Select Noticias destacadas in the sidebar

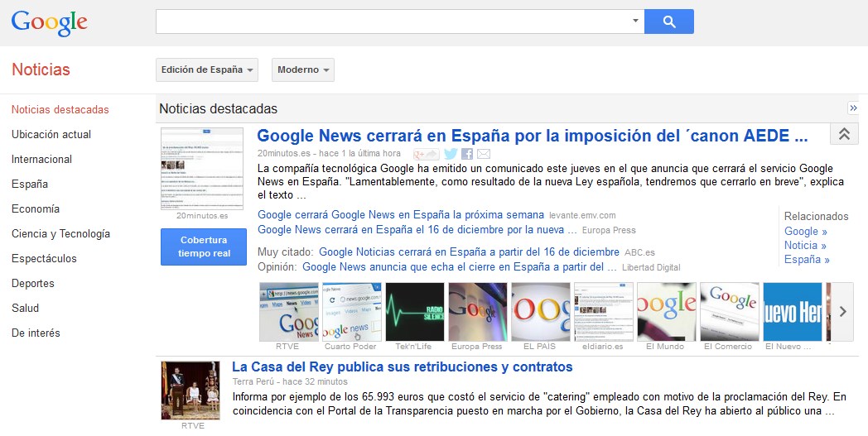60,109
